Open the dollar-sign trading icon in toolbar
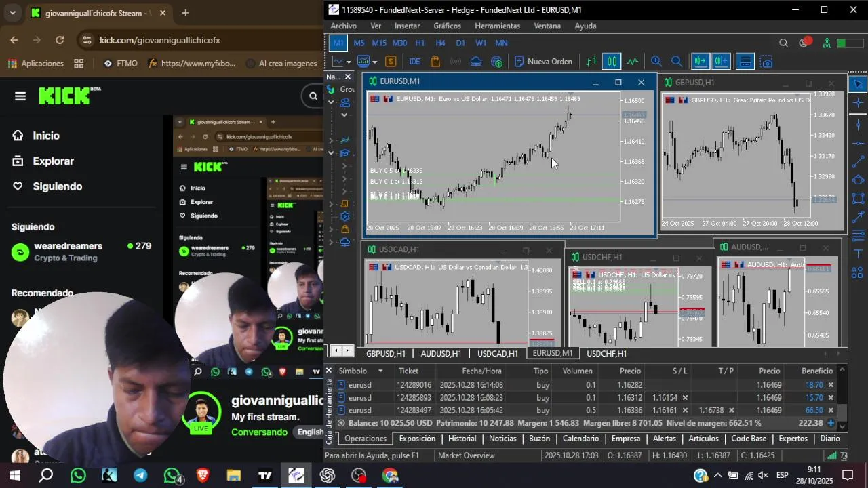Image resolution: width=868 pixels, height=488 pixels. 391,62
